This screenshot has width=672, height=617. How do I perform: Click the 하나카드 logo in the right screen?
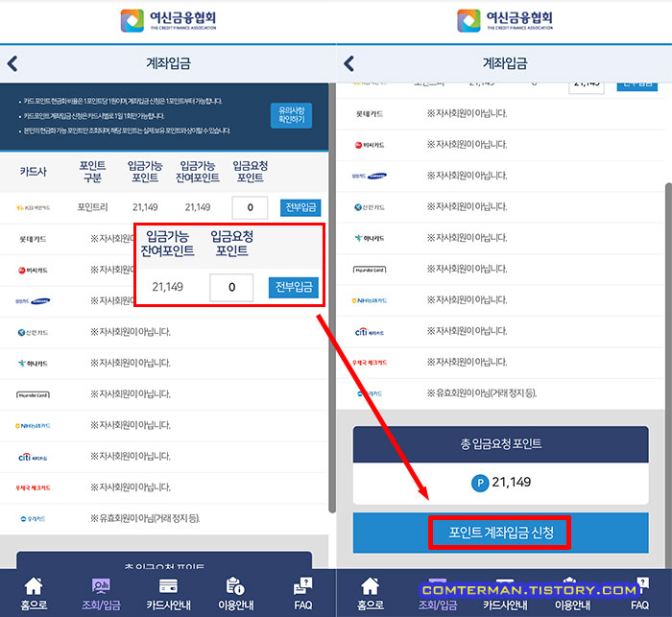click(370, 238)
